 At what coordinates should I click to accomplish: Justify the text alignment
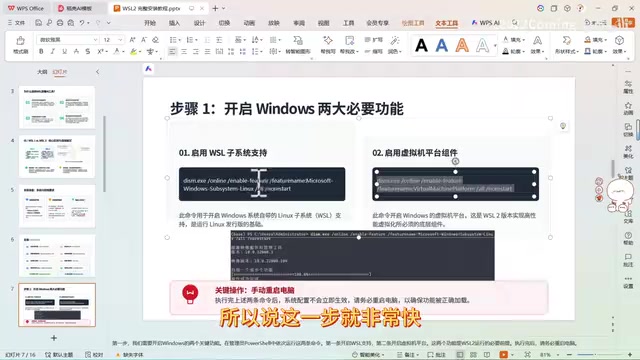(208, 51)
